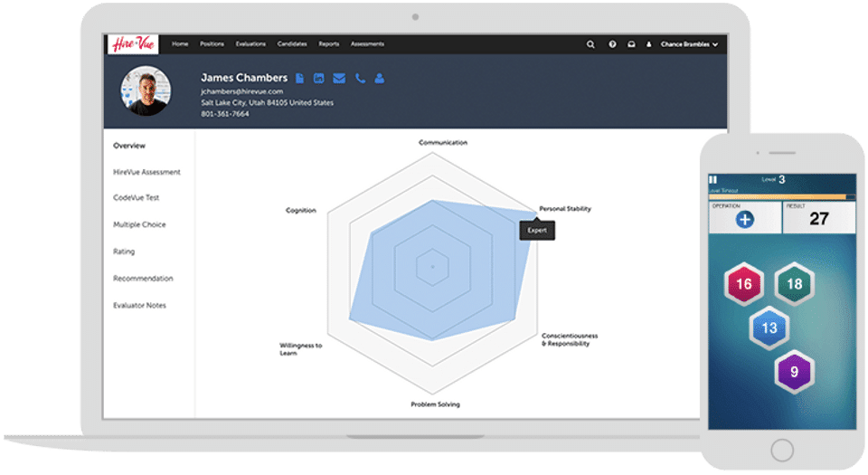The image size is (868, 475).
Task: Open the messages inbox icon
Action: [631, 44]
